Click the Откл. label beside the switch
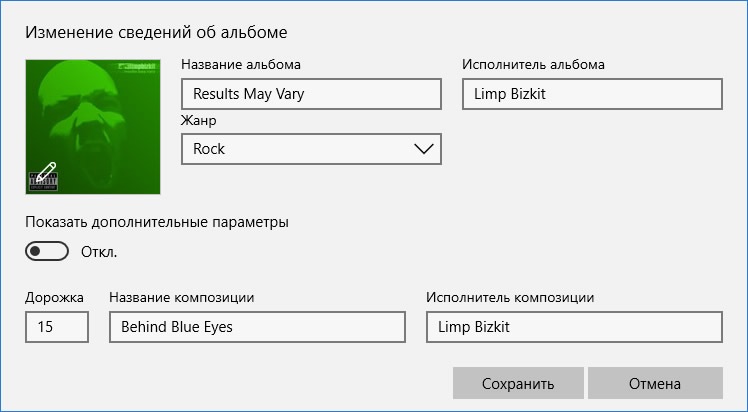Viewport: 748px width, 412px height. pyautogui.click(x=99, y=252)
